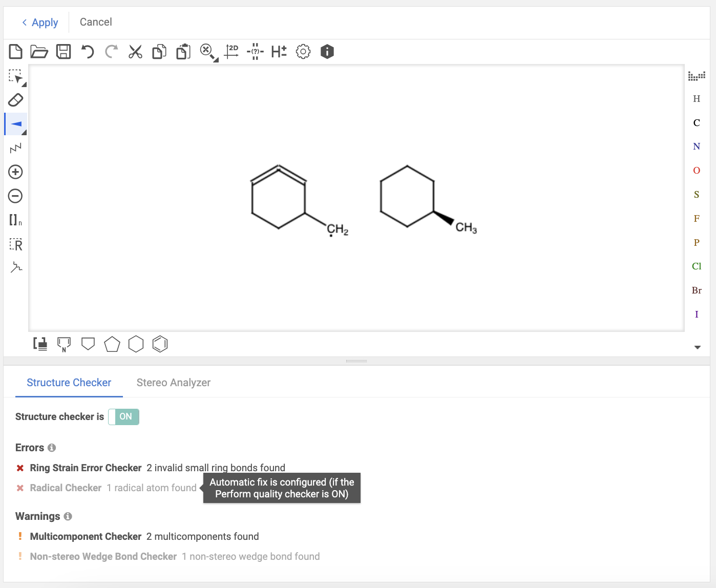Expand more elements with bottom-right chevron
Screen dimensions: 716x588
coord(697,347)
